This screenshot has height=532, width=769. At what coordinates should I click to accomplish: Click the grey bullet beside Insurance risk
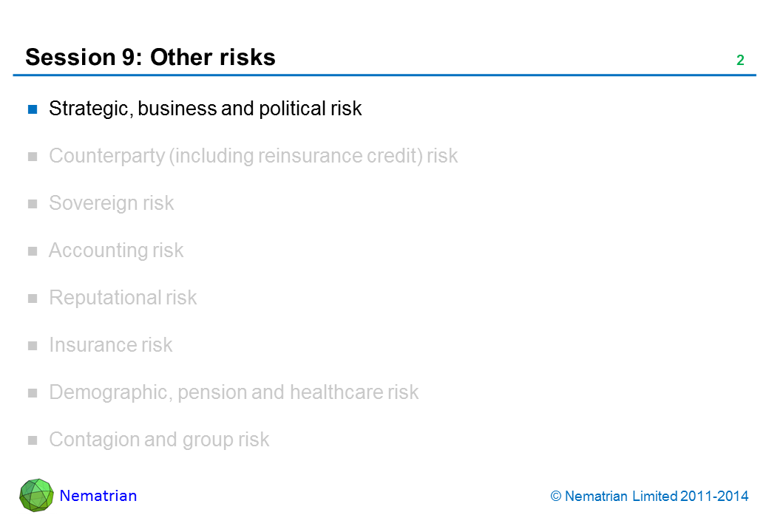pyautogui.click(x=33, y=346)
